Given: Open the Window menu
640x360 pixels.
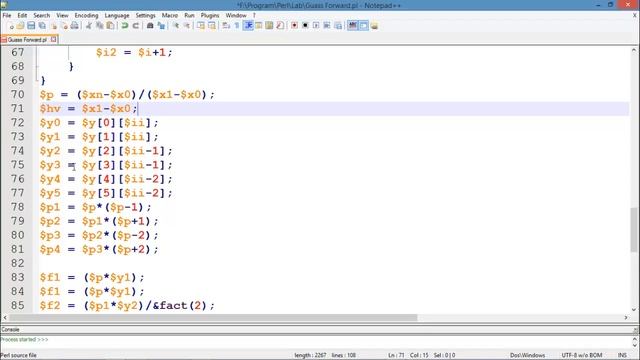Looking at the screenshot, I should 236,16.
